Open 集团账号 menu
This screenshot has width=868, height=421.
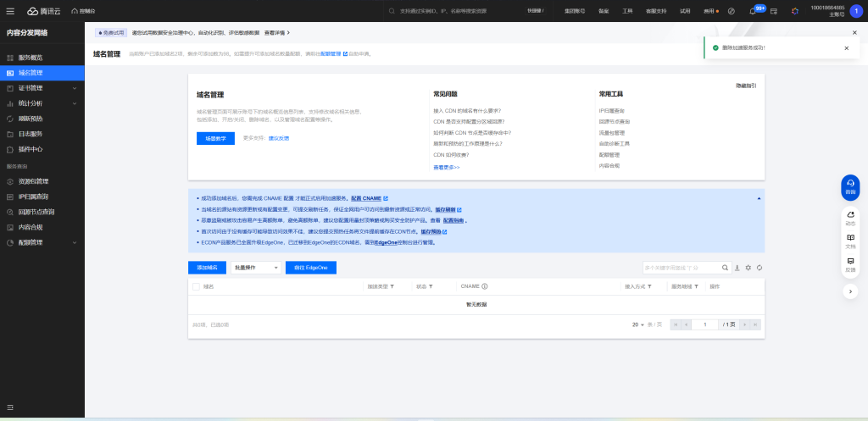pos(575,11)
